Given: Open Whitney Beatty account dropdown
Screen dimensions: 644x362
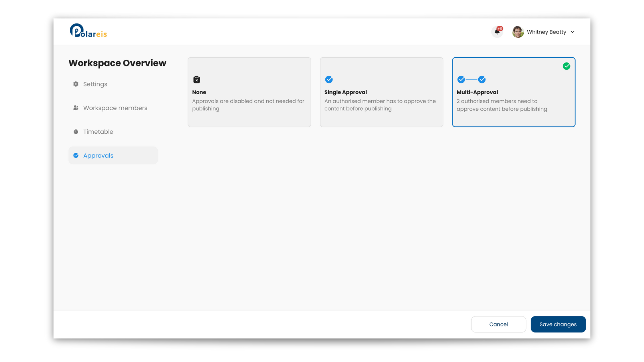Looking at the screenshot, I should tap(546, 32).
